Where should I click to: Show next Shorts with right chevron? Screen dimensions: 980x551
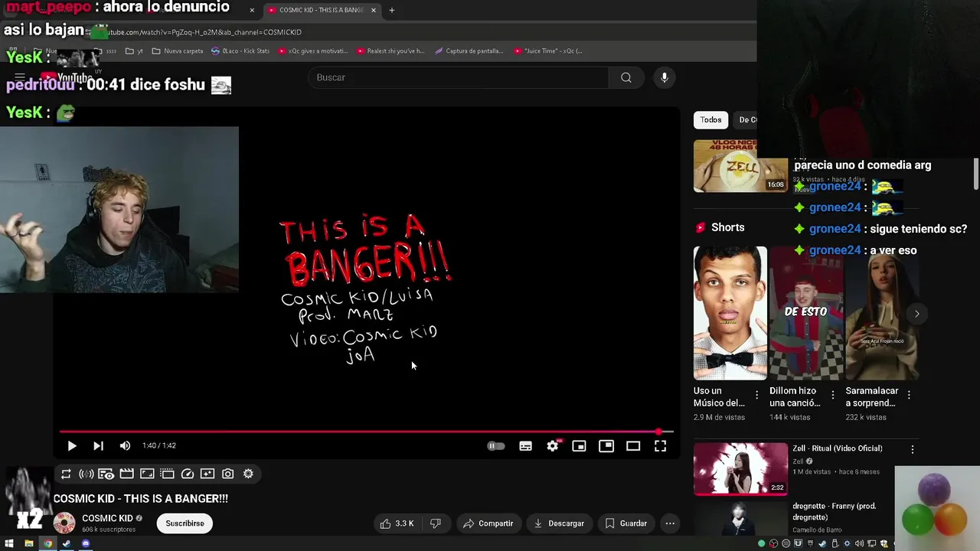coord(916,314)
